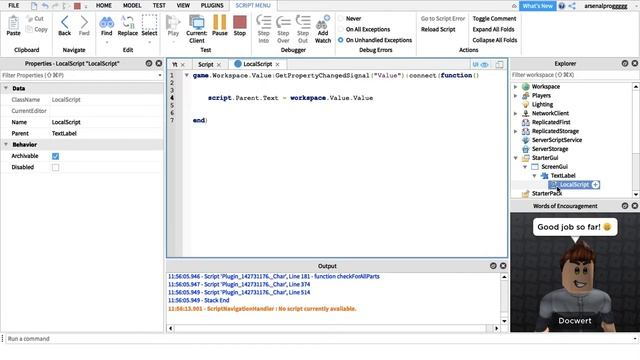Click the Cut scissors button
The height and width of the screenshot is (360, 640).
[34, 18]
